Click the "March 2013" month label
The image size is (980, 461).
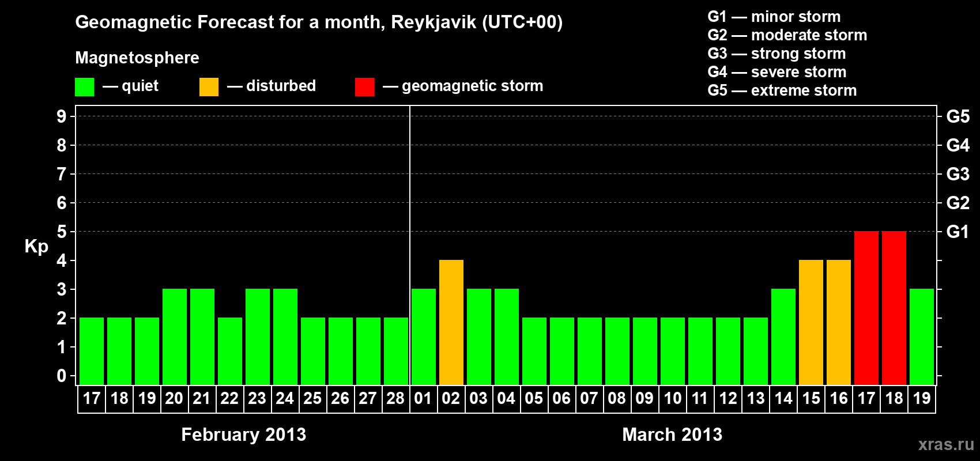point(672,434)
